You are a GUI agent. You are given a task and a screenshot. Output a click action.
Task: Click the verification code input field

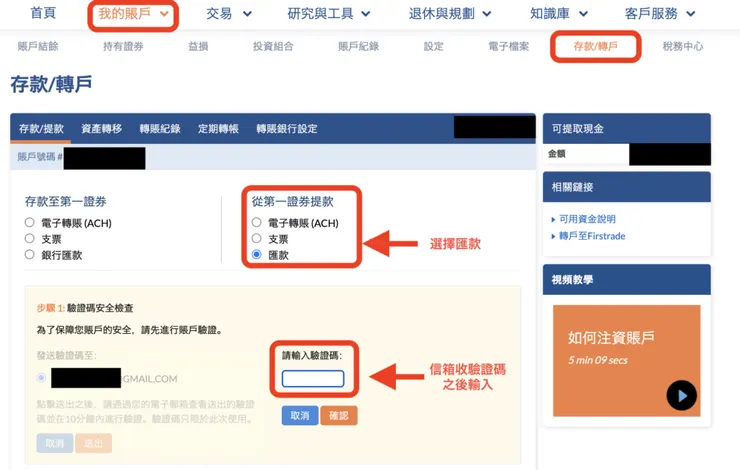point(313,378)
